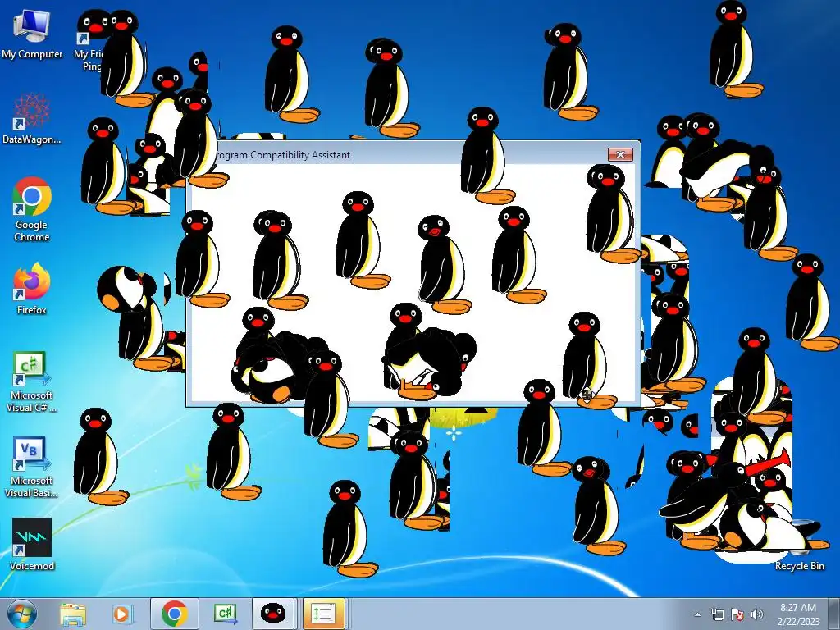Open the Action Center flag icon
840x630 pixels.
click(737, 614)
